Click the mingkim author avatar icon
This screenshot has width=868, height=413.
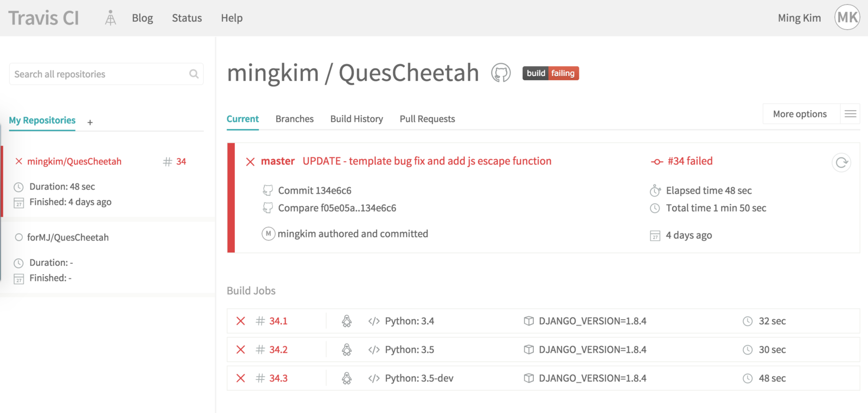pos(268,234)
